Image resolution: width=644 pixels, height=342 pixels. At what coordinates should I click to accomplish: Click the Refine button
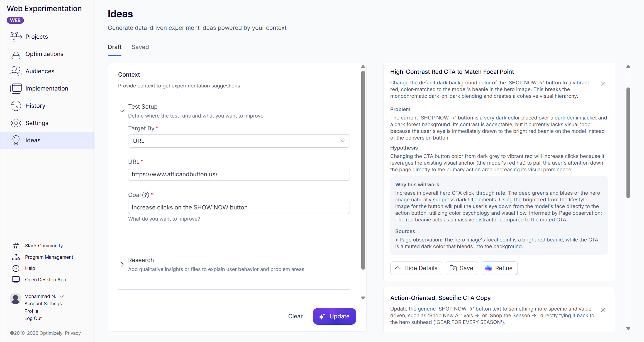click(x=499, y=268)
